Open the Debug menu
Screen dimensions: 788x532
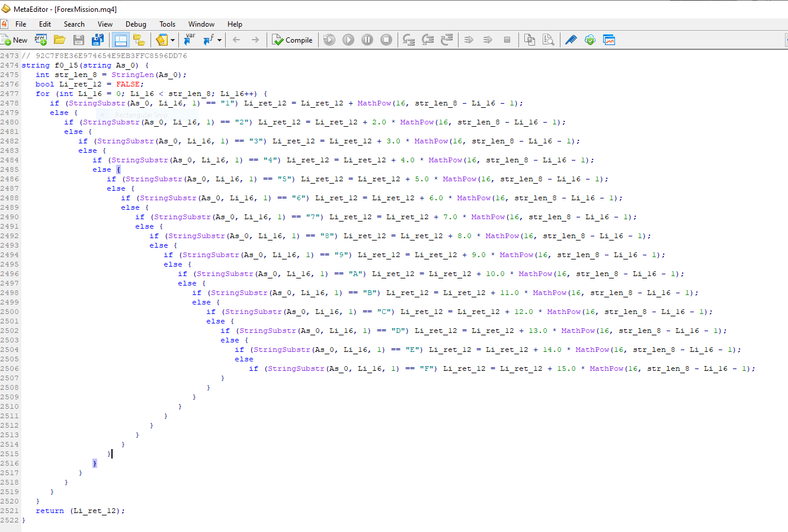pyautogui.click(x=136, y=24)
